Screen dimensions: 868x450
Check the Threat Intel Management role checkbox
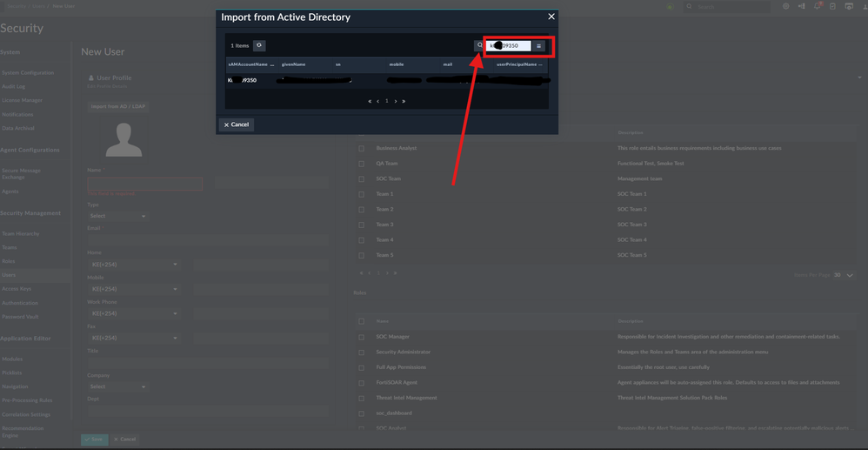[x=362, y=399]
